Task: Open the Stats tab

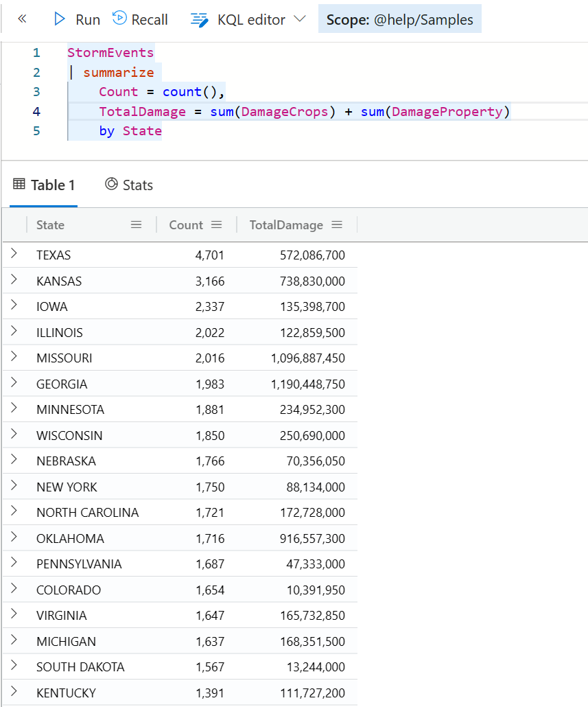Action: pyautogui.click(x=129, y=185)
